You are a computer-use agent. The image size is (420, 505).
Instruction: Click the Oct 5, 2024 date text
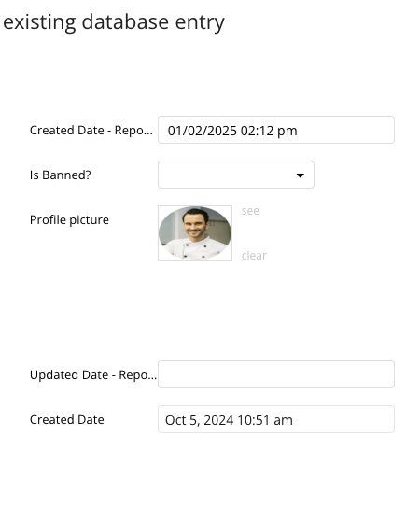[199, 420]
